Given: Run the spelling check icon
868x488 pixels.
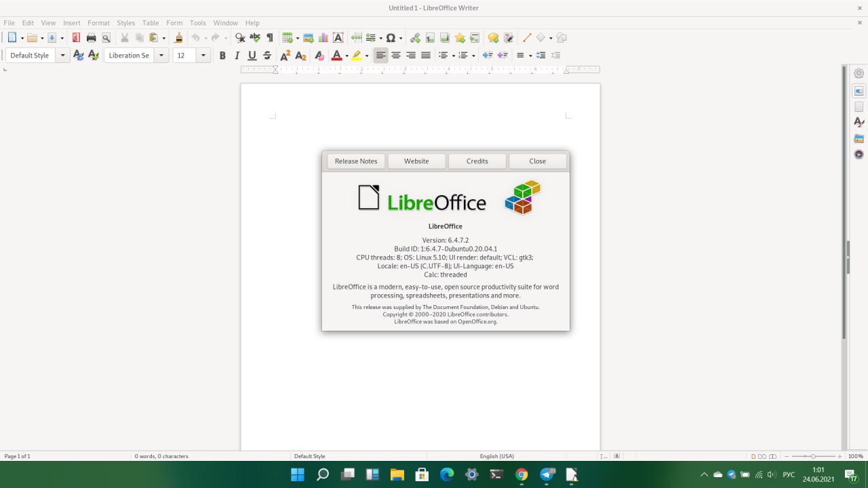Looking at the screenshot, I should 255,38.
